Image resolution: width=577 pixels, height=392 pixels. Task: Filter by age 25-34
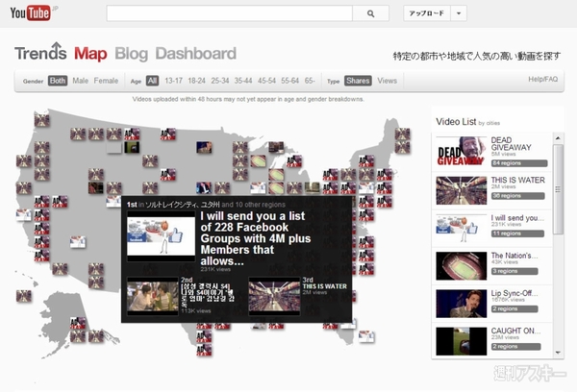coord(220,81)
